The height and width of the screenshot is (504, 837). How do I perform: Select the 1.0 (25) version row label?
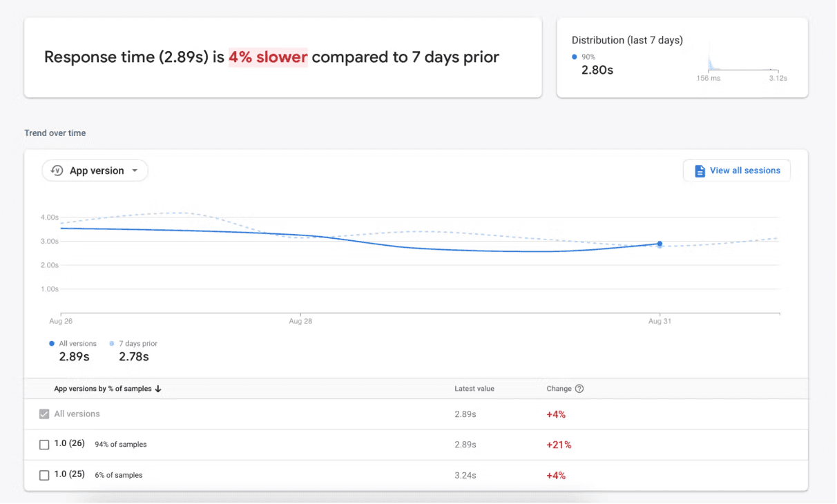click(69, 474)
